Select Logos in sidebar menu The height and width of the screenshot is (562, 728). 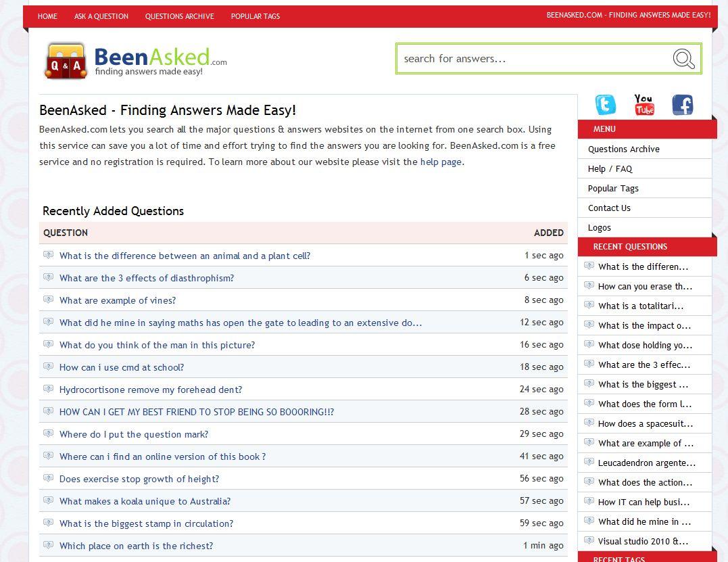(x=600, y=228)
